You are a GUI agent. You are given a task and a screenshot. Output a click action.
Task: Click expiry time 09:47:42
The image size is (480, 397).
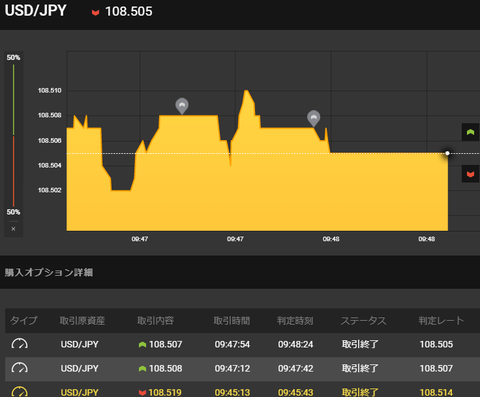pyautogui.click(x=296, y=368)
